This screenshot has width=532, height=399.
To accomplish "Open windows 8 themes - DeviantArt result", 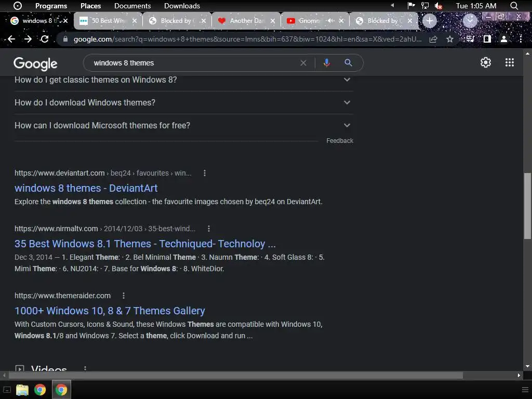I will click(86, 188).
